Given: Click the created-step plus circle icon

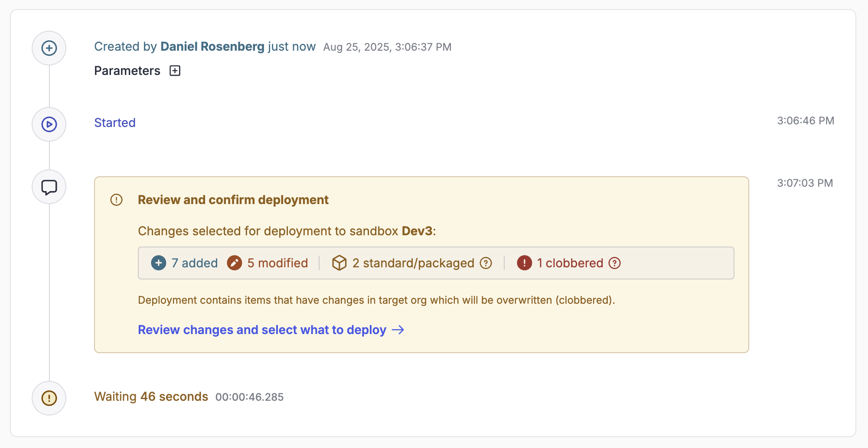Looking at the screenshot, I should (49, 48).
